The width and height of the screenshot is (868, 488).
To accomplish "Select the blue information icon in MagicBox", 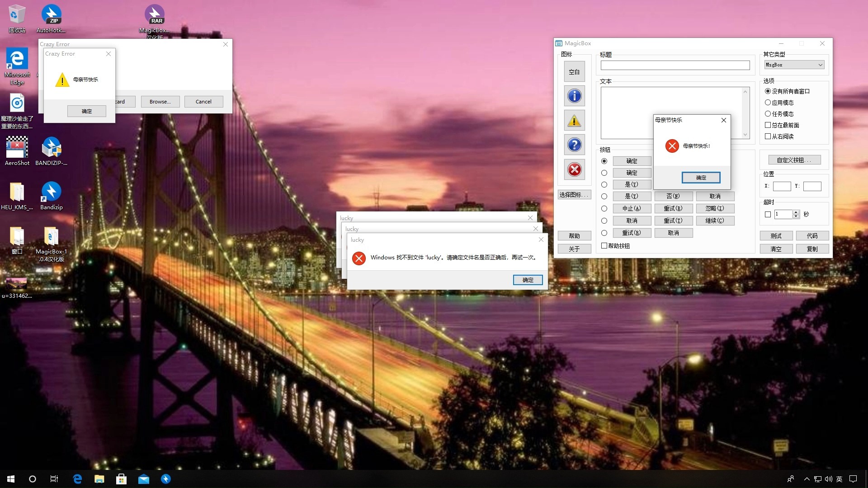I will (x=574, y=96).
